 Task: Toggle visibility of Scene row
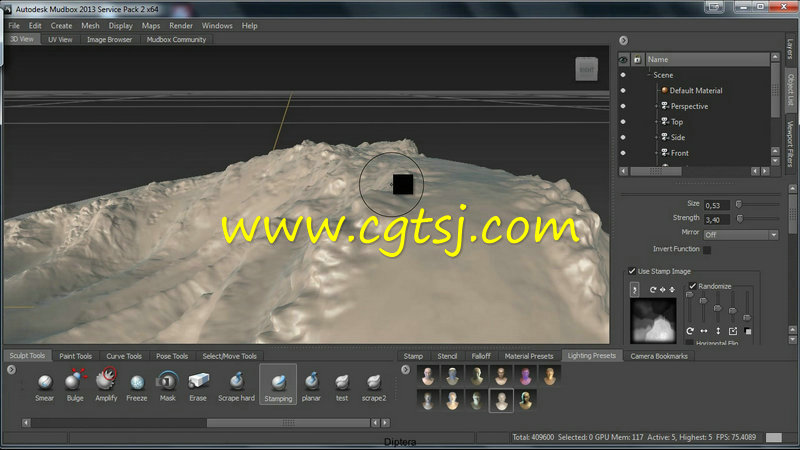click(623, 75)
